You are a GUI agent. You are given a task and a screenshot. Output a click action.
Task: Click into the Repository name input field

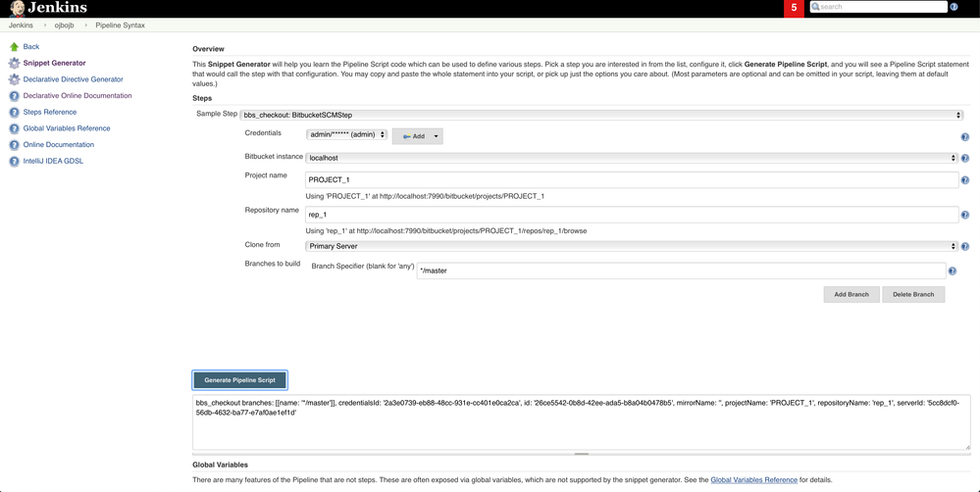point(632,215)
